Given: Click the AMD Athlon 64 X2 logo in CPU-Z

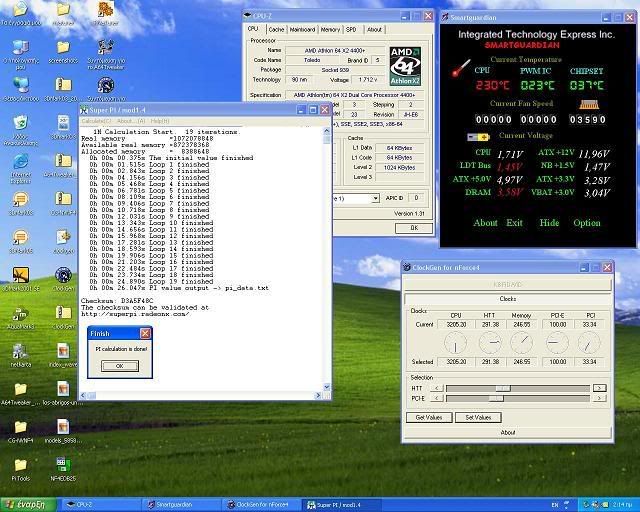Looking at the screenshot, I should (405, 67).
